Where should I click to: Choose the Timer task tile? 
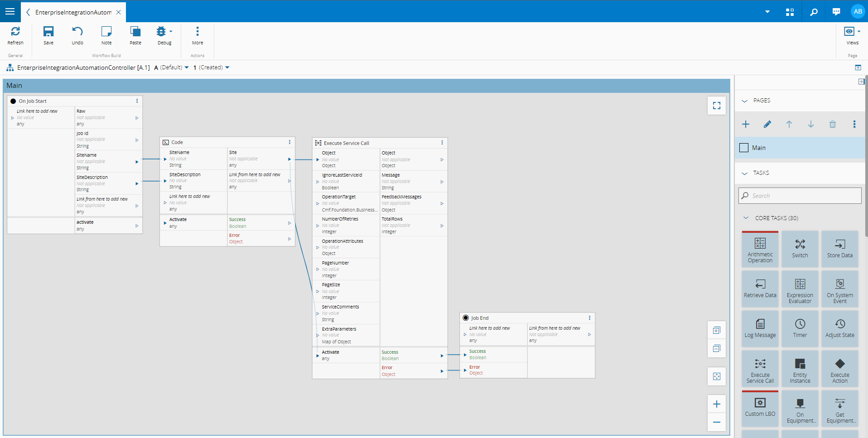tap(800, 329)
